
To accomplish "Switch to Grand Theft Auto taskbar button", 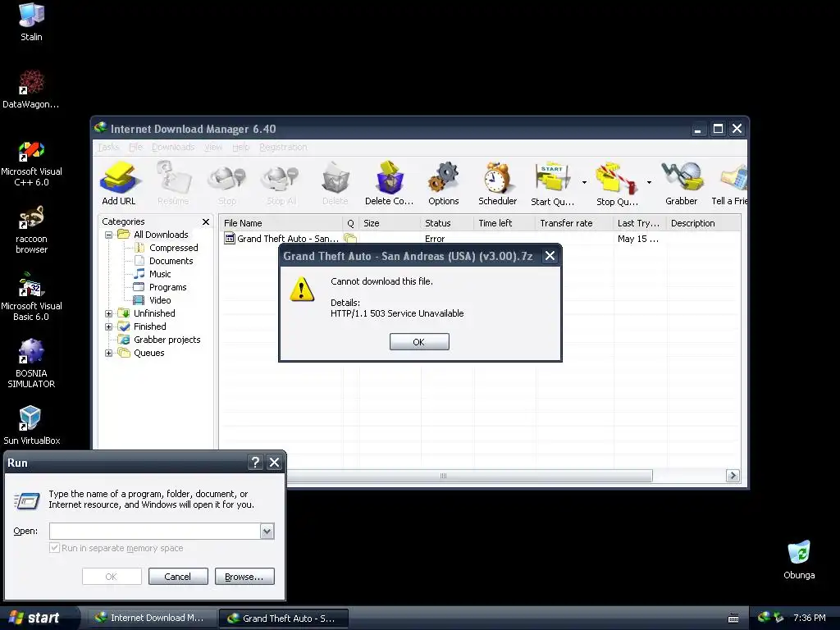I will pyautogui.click(x=284, y=619).
